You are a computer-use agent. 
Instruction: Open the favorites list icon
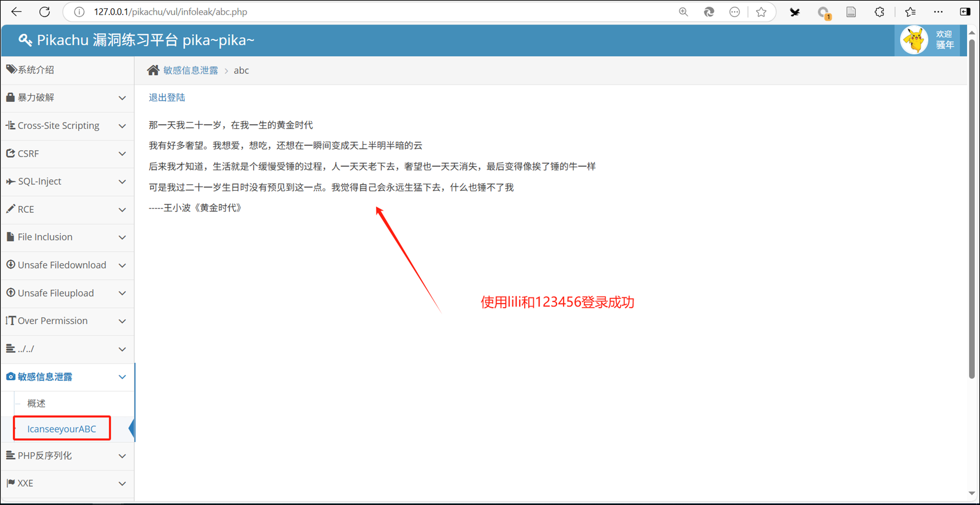coord(910,12)
